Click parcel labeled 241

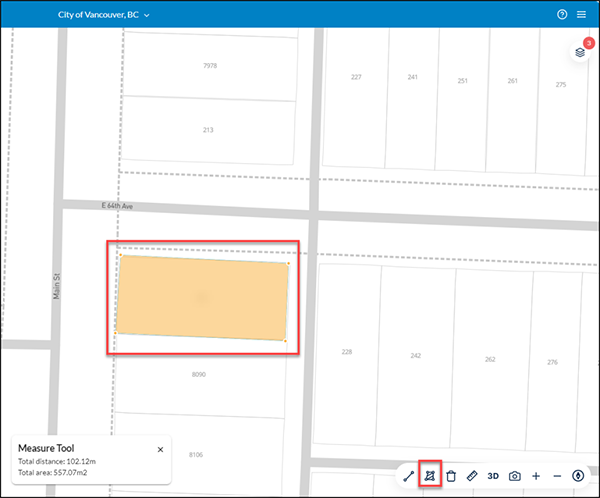pyautogui.click(x=412, y=77)
